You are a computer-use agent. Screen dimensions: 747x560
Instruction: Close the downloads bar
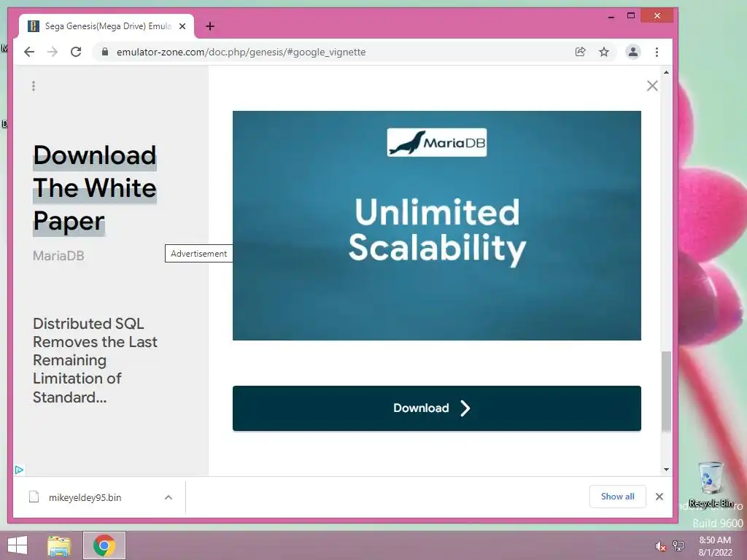coord(659,497)
